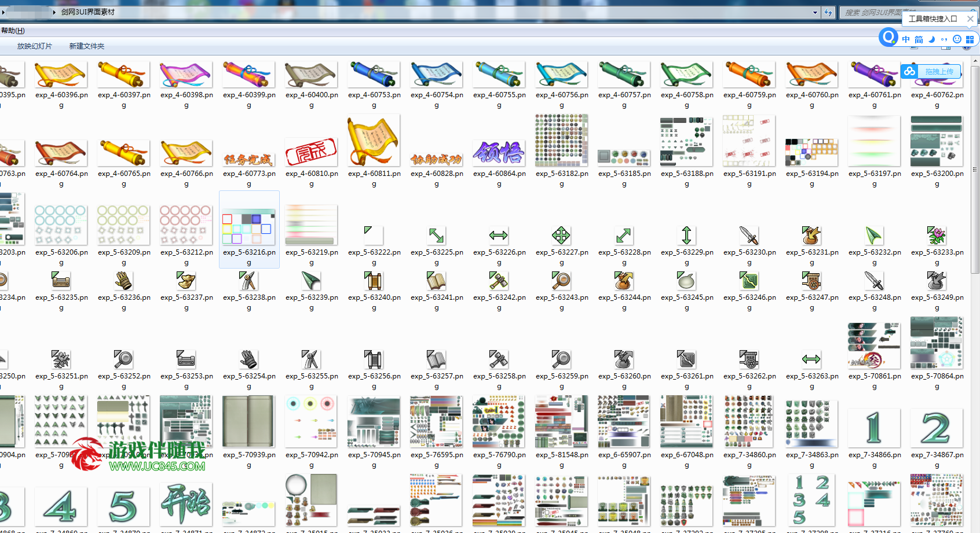Select the diagonal resize cursor file exp_5-63225
The image size is (980, 533).
(436, 235)
